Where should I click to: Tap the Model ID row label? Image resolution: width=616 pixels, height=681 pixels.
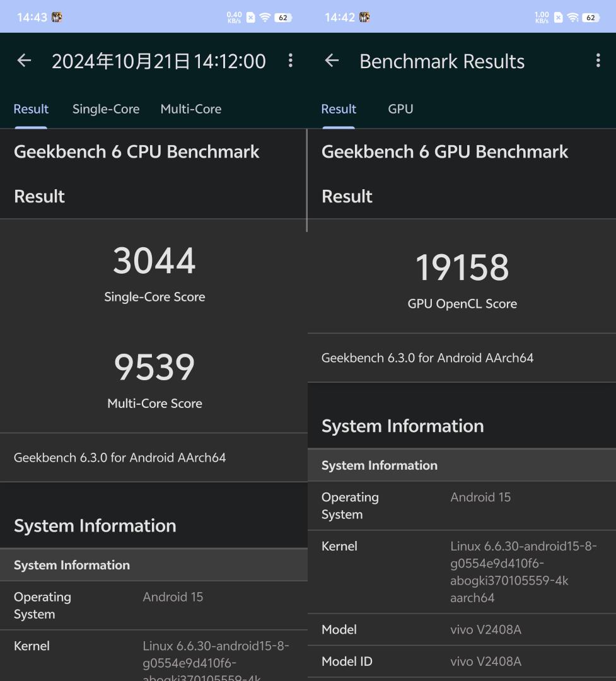347,661
